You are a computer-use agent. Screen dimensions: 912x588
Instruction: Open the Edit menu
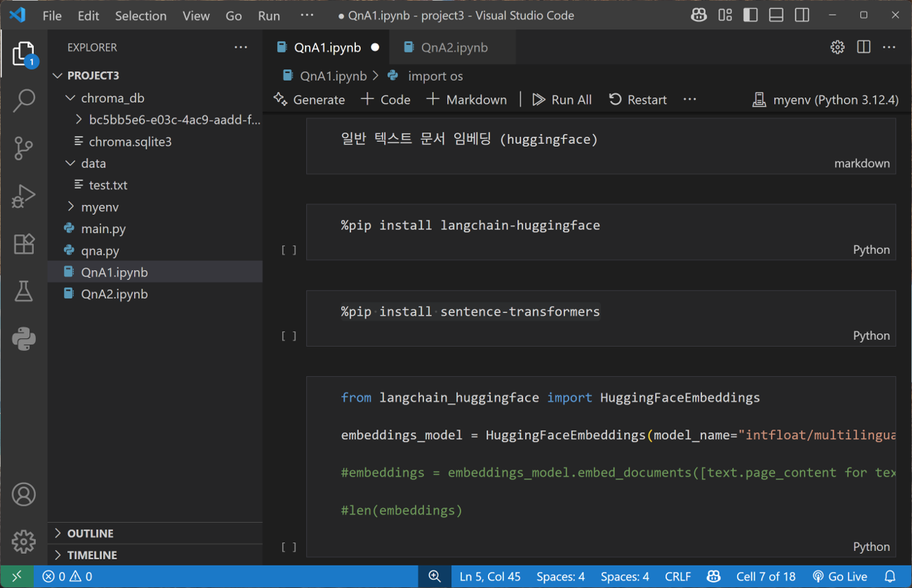(88, 15)
